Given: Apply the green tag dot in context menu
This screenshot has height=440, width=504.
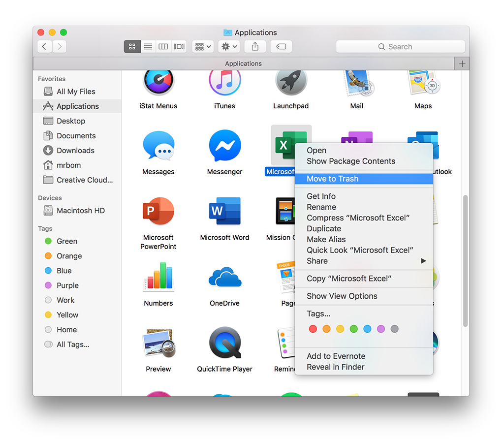Looking at the screenshot, I should (x=353, y=329).
